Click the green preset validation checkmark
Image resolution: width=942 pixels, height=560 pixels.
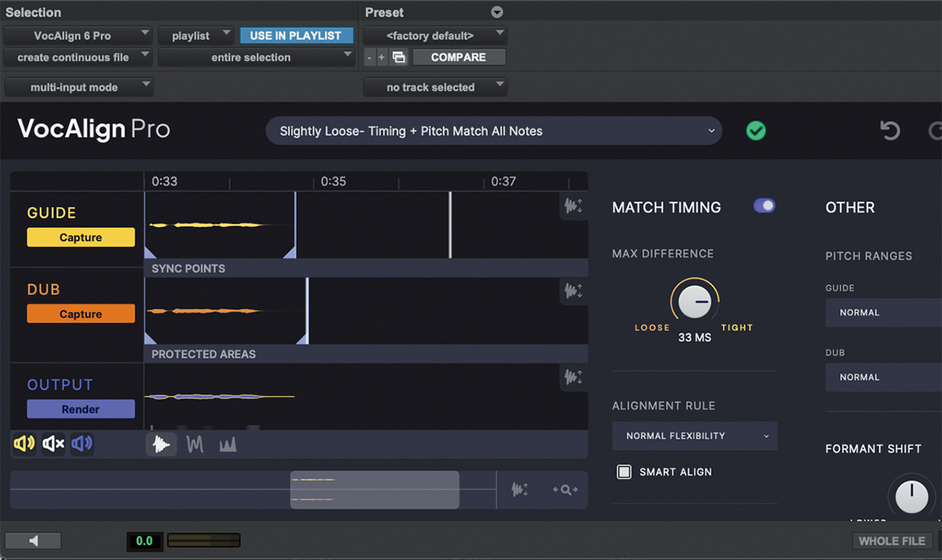pos(755,130)
